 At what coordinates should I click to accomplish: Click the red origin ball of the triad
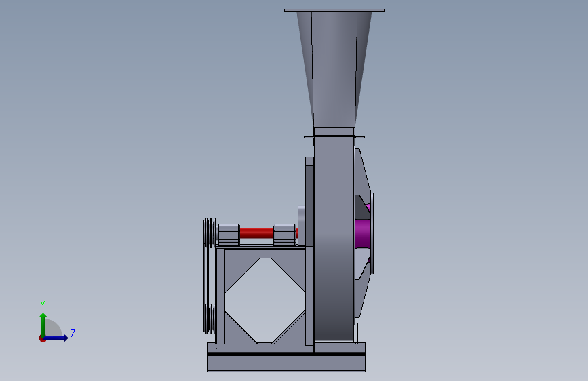click(42, 338)
